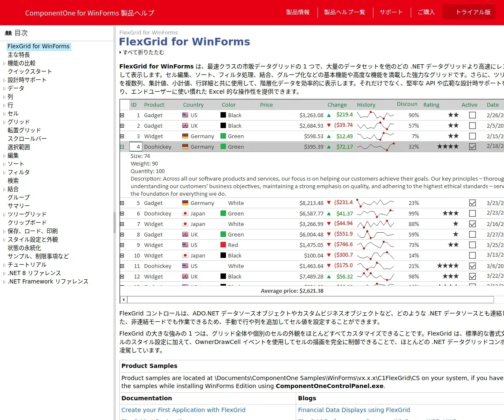Click the four-star rating in row 4
504x420 pixels.
448,147
